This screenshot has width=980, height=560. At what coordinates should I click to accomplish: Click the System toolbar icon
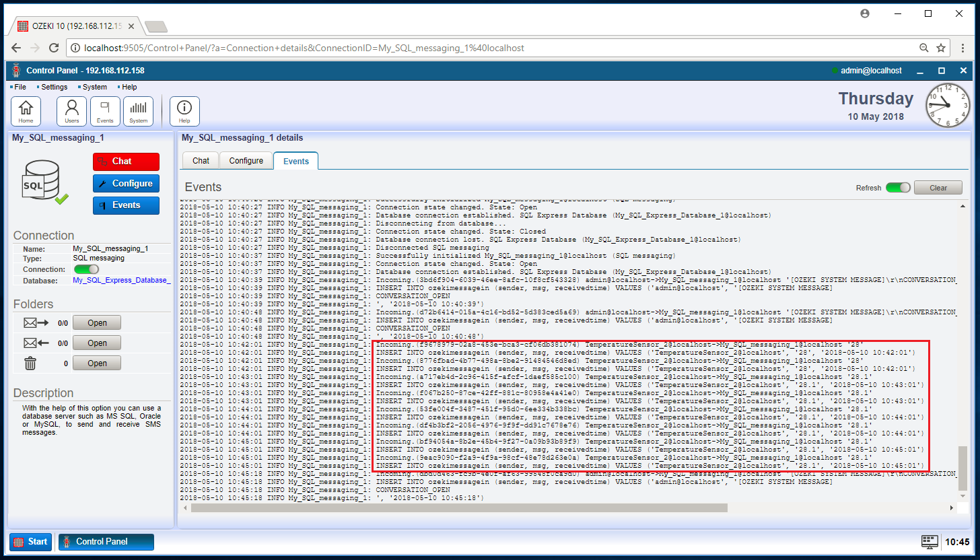139,110
